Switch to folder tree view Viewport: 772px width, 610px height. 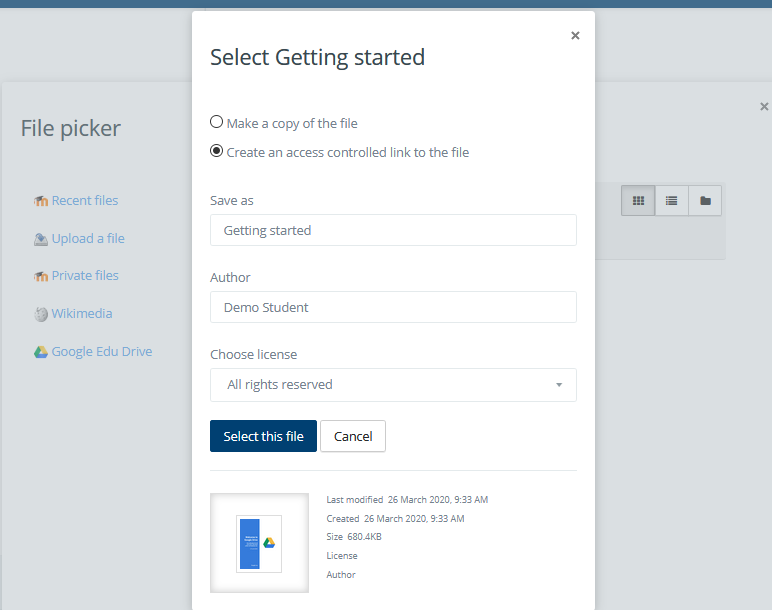705,201
